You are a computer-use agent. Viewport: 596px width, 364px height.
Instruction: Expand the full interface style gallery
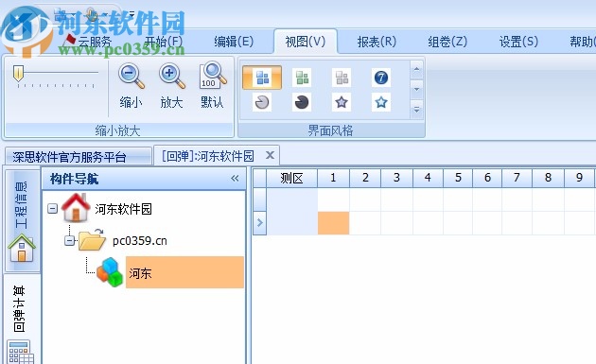point(416,110)
